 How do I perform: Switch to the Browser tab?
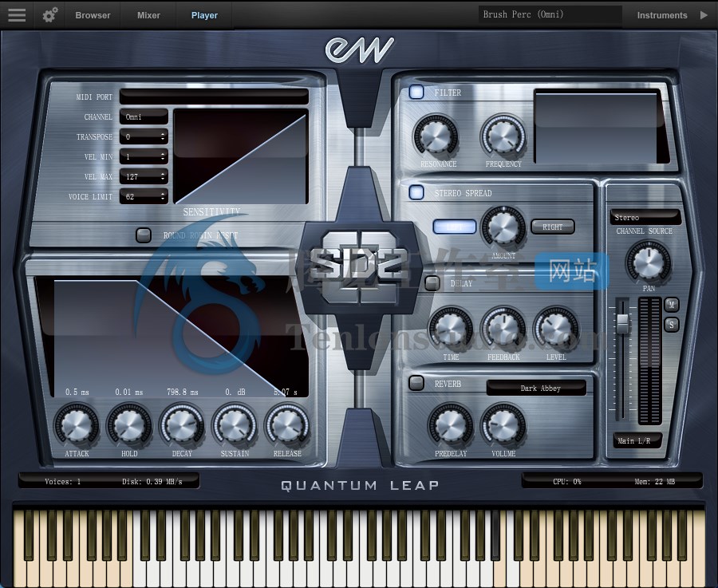(x=93, y=15)
